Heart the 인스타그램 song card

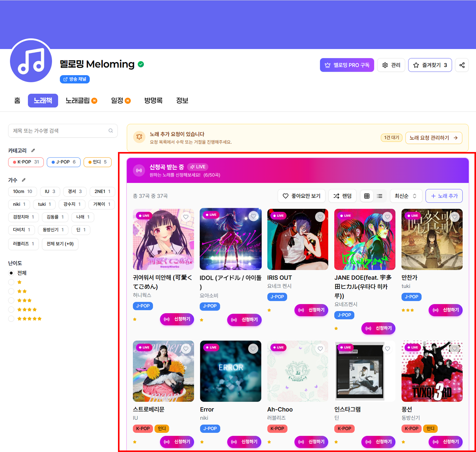click(387, 349)
